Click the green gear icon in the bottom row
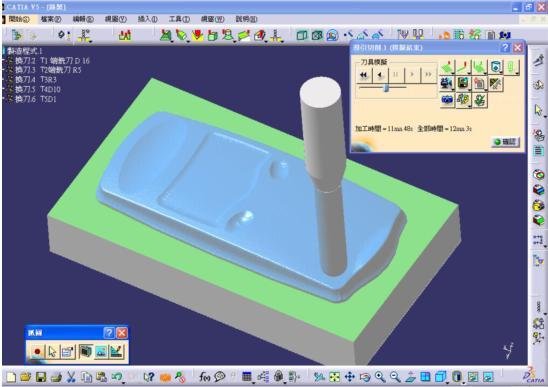 coord(480,100)
